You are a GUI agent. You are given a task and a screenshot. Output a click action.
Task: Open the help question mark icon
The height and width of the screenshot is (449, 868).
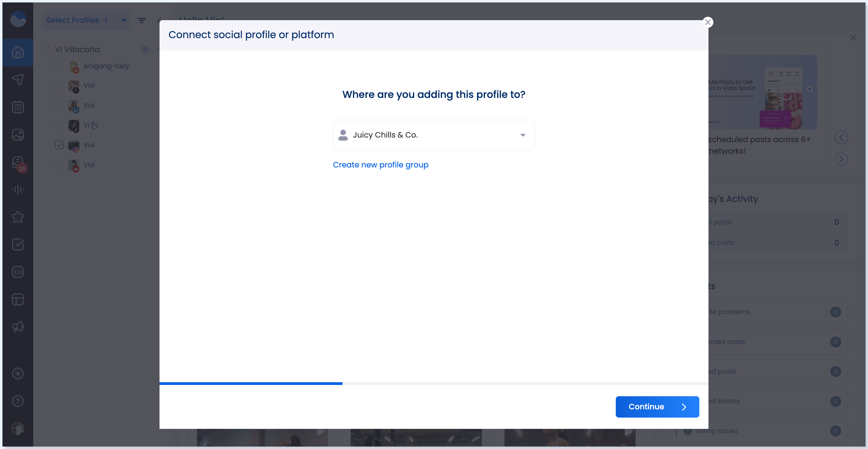pos(18,401)
